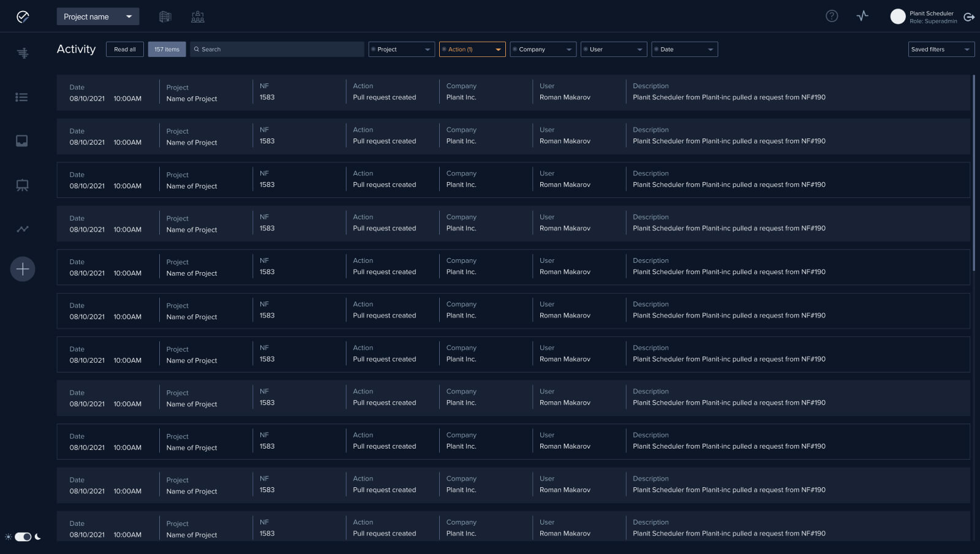Open the Action (1) filter dropdown
The width and height of the screenshot is (980, 554).
click(x=472, y=50)
